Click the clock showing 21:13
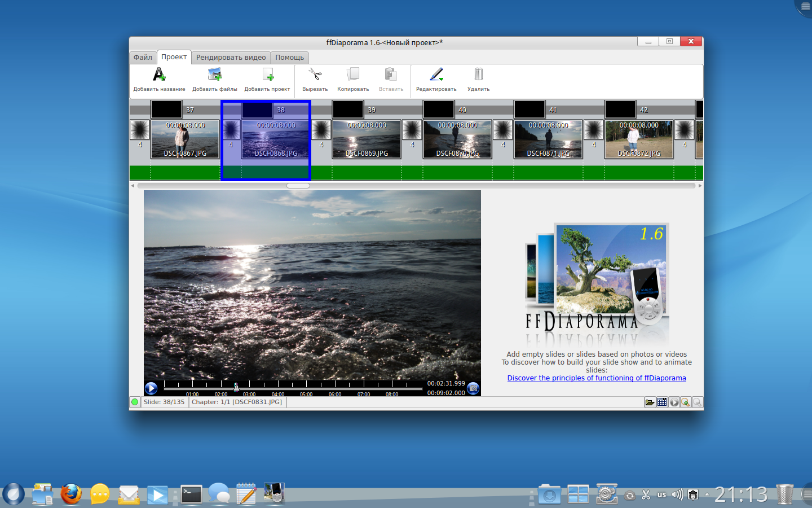Screen dimensions: 812x508 point(741,495)
